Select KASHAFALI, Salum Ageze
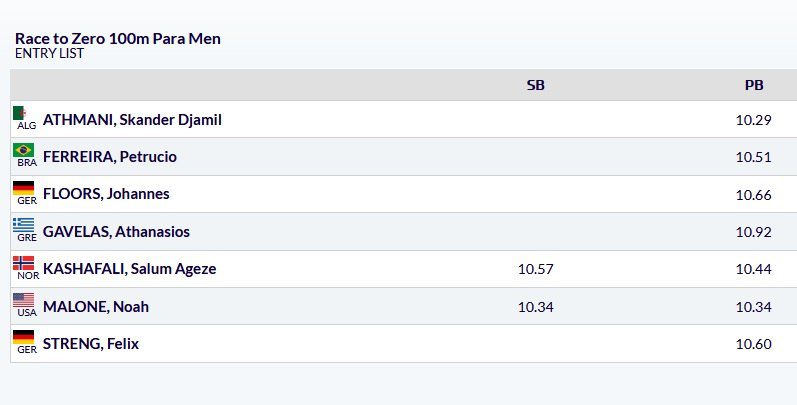This screenshot has height=405, width=797. click(x=130, y=269)
